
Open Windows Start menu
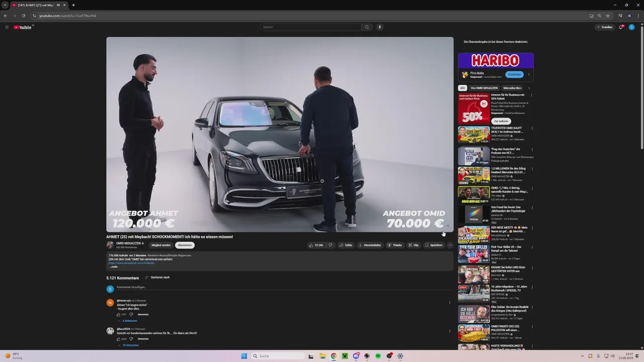[x=244, y=356]
